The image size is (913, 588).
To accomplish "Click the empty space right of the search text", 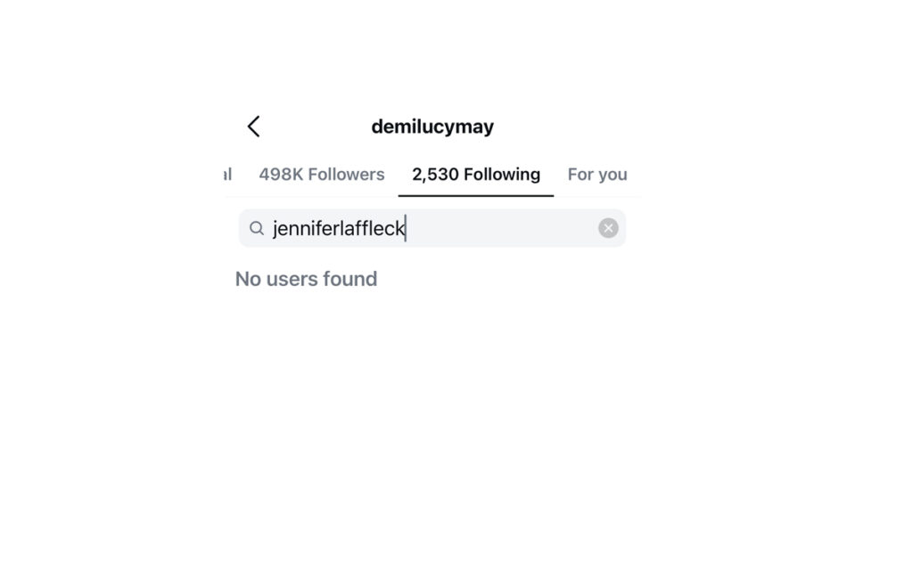I will [499, 229].
